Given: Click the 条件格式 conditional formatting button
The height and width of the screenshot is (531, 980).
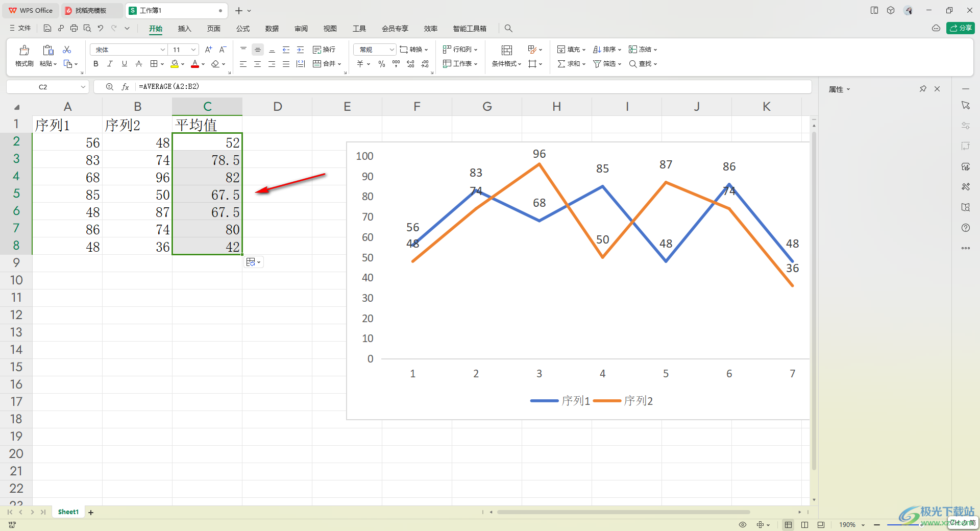Looking at the screenshot, I should 506,56.
